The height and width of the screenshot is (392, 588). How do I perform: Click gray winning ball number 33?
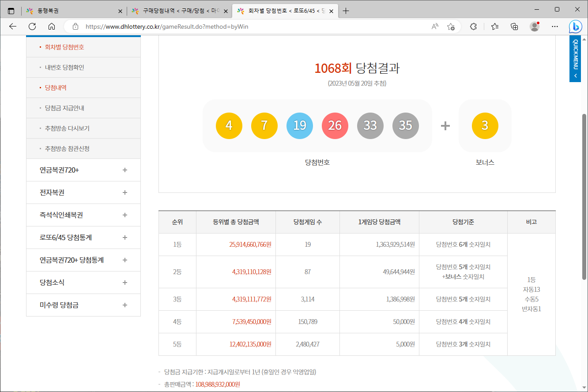tap(370, 126)
